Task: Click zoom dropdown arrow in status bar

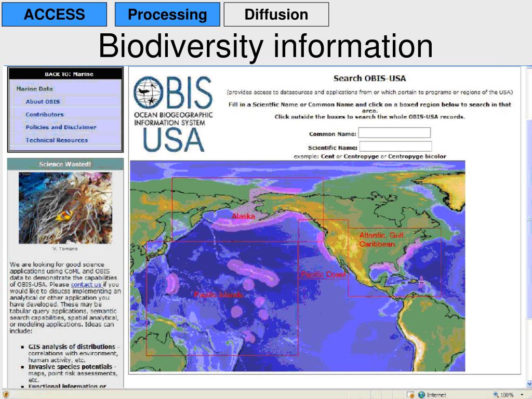Action: (x=522, y=395)
